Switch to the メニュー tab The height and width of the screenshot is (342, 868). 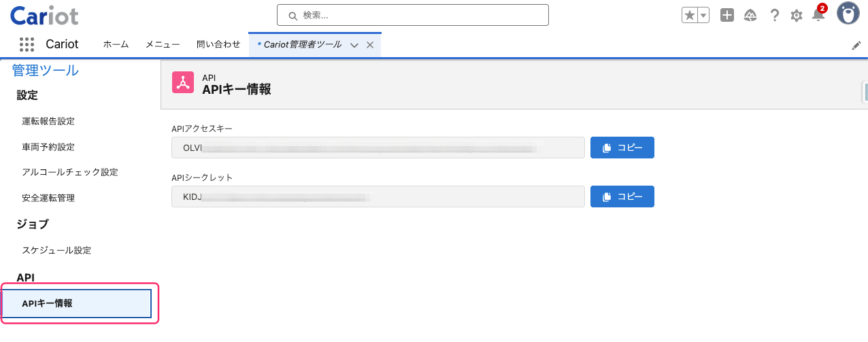(163, 44)
